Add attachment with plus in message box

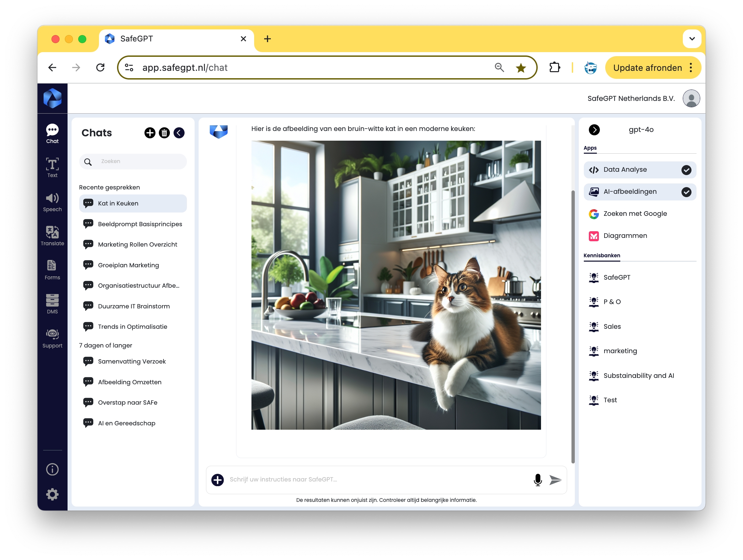(x=218, y=480)
